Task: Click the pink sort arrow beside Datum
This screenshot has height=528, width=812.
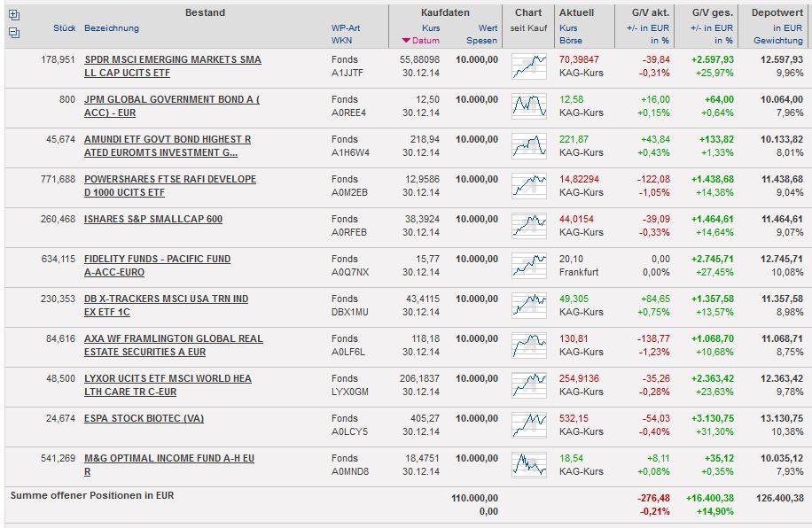Action: point(406,41)
